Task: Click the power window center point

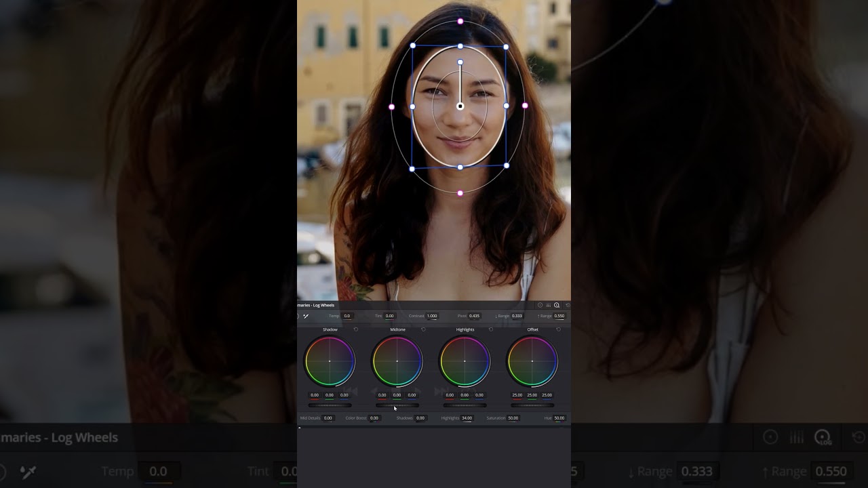Action: 460,106
